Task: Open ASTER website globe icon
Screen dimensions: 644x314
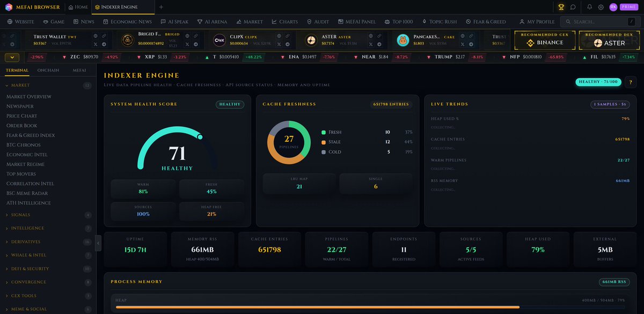Action: [x=370, y=35]
